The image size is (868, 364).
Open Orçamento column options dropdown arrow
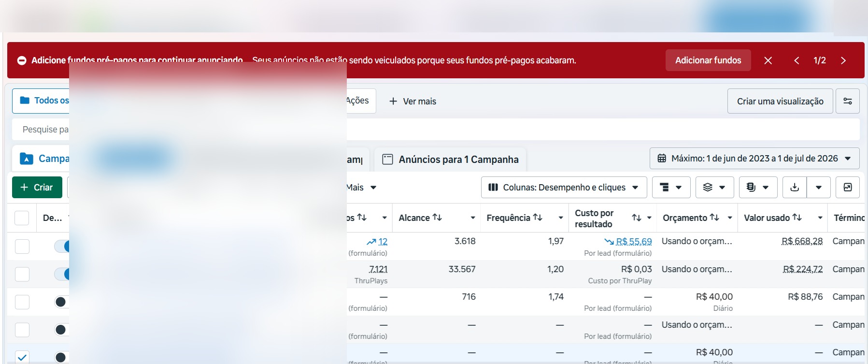click(x=730, y=218)
